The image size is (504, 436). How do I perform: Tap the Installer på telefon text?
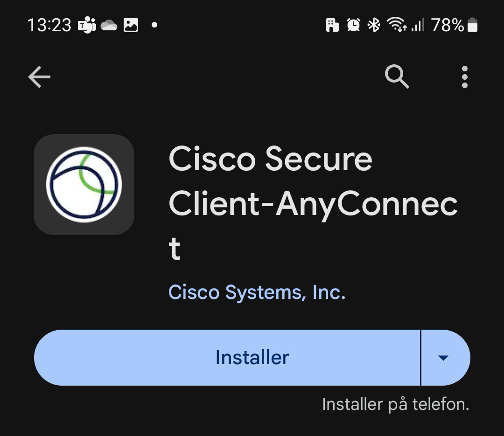click(x=396, y=404)
